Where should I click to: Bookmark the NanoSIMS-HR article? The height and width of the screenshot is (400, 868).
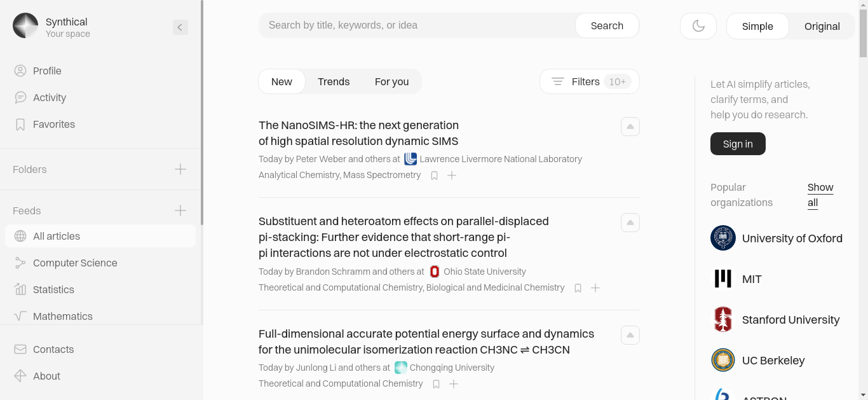435,176
